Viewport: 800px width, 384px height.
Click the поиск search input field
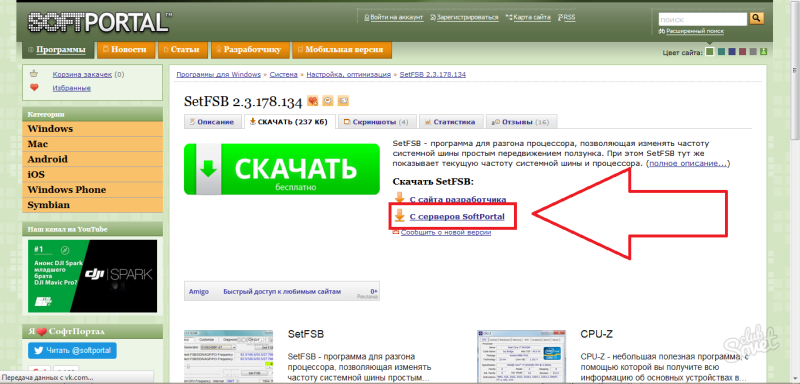tap(703, 19)
